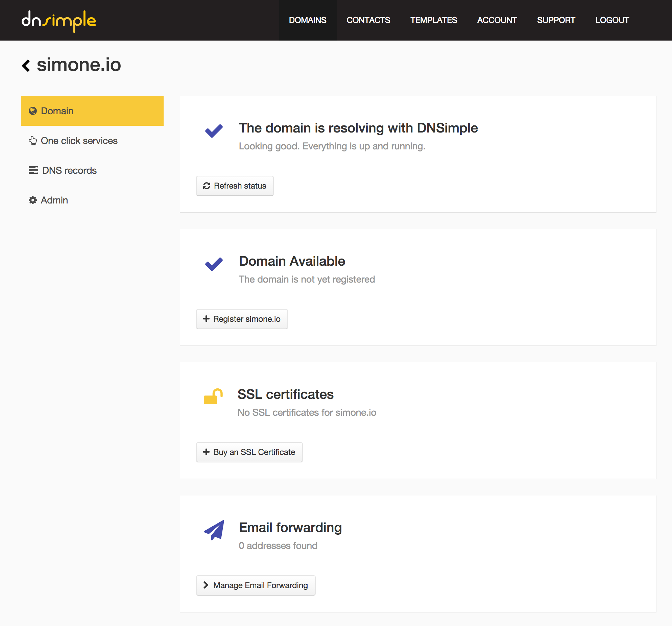Click the 'Email forwarding' heading
The height and width of the screenshot is (626, 672).
(x=290, y=528)
